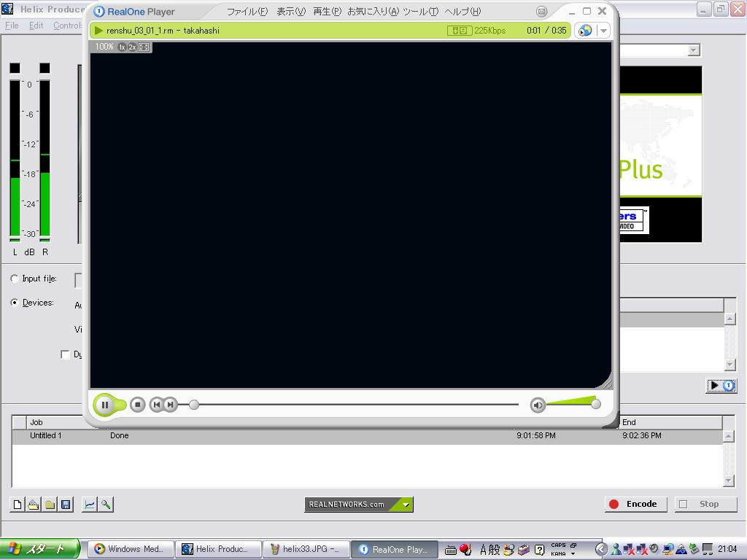Viewport: 747px width, 560px height.
Task: Click the Messenger buddy tray icon
Action: coord(616,550)
